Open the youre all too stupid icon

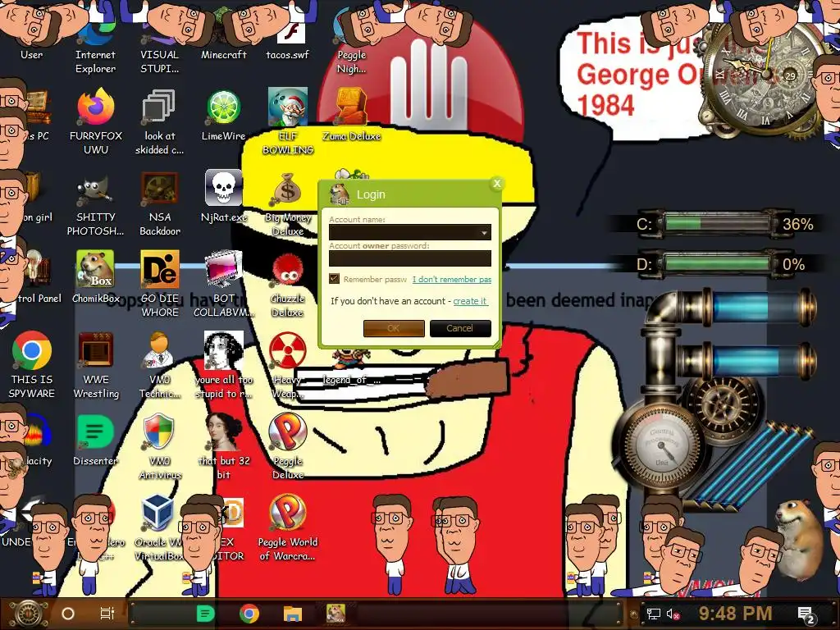point(223,351)
